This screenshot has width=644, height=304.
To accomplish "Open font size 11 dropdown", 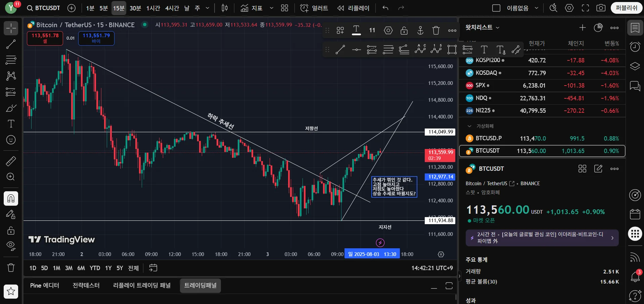I will point(372,31).
